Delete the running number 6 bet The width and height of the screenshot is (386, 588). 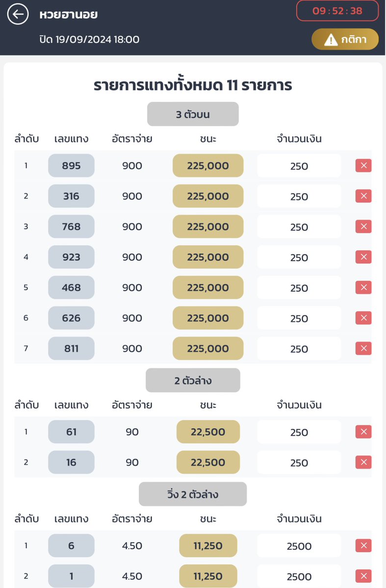pyautogui.click(x=363, y=545)
